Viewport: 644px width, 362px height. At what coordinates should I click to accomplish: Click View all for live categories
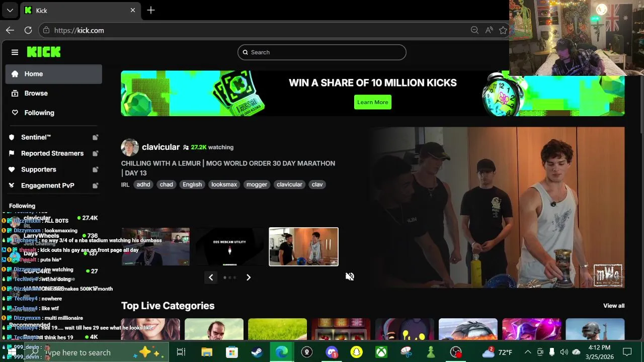[x=614, y=306]
